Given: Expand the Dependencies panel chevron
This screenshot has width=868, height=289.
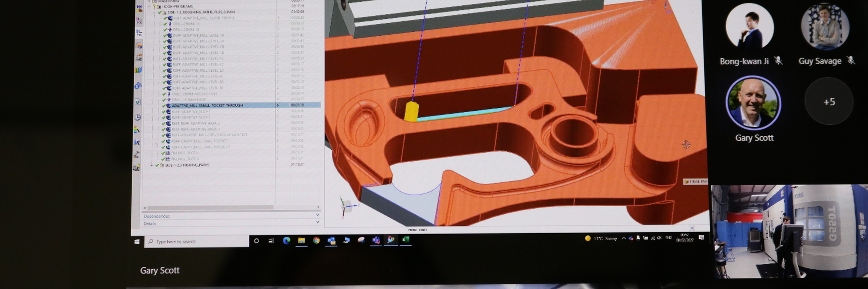Looking at the screenshot, I should [317, 215].
